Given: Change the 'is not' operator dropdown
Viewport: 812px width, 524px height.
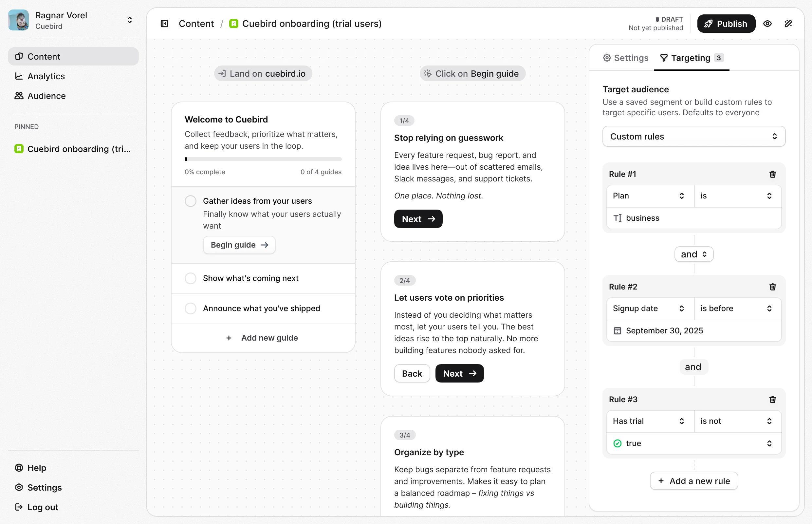Looking at the screenshot, I should [x=737, y=421].
